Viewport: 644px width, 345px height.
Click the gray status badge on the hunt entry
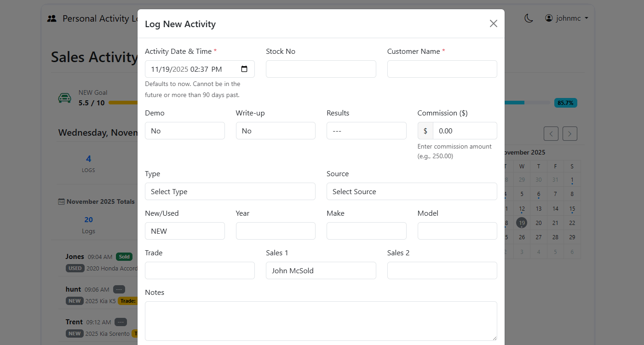119,289
